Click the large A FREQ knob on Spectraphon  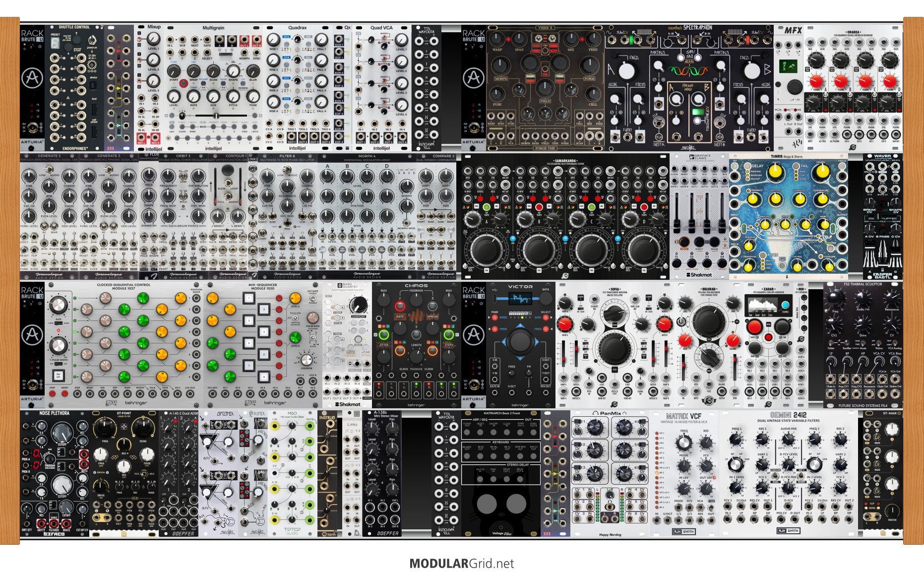pos(627,71)
